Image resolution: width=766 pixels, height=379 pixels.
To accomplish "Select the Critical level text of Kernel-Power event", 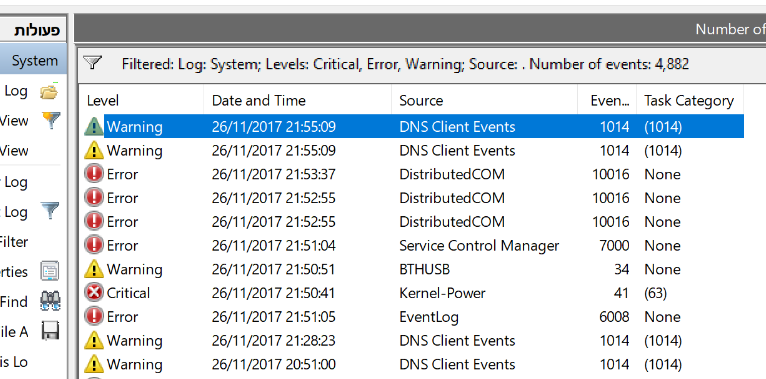I will [x=128, y=293].
